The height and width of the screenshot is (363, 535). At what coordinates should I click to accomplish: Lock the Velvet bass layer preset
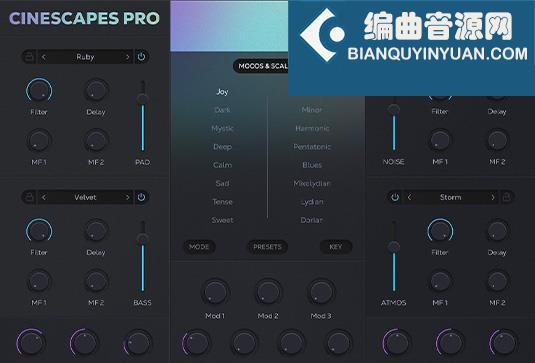[29, 197]
